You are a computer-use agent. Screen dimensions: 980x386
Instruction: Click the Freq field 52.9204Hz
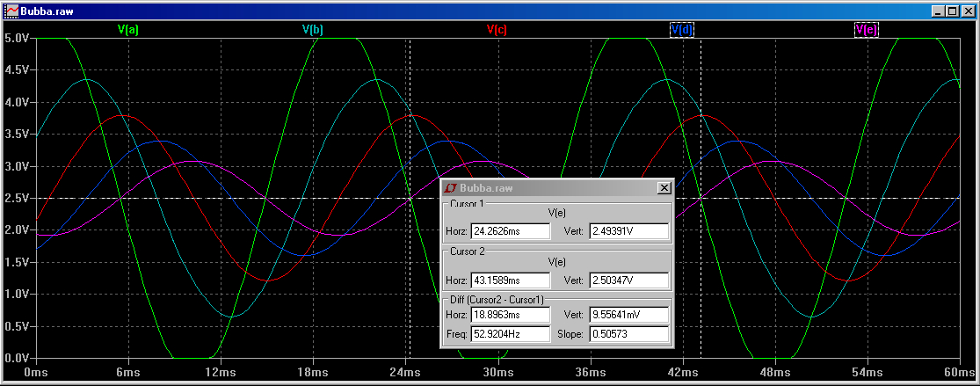tap(510, 334)
